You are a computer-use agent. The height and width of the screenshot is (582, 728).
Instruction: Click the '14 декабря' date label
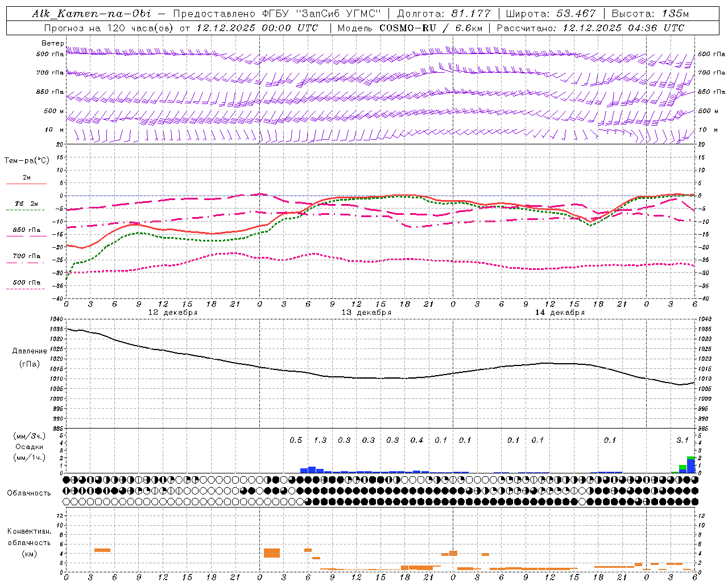tap(560, 313)
